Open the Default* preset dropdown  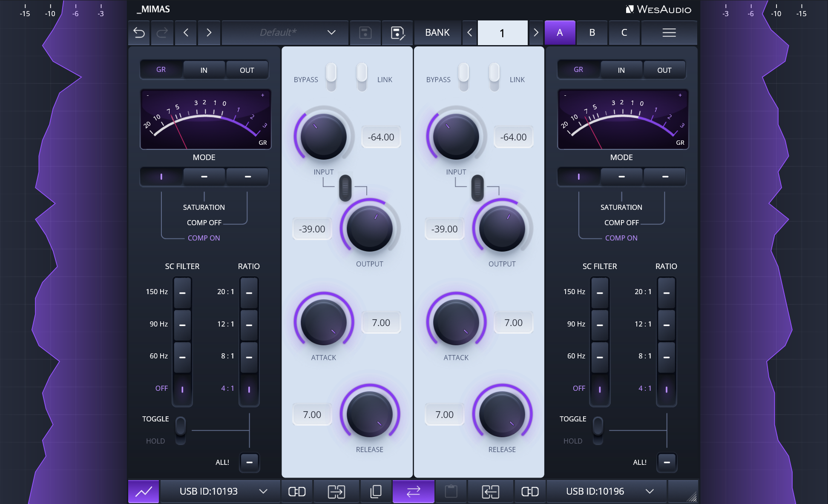click(x=285, y=33)
